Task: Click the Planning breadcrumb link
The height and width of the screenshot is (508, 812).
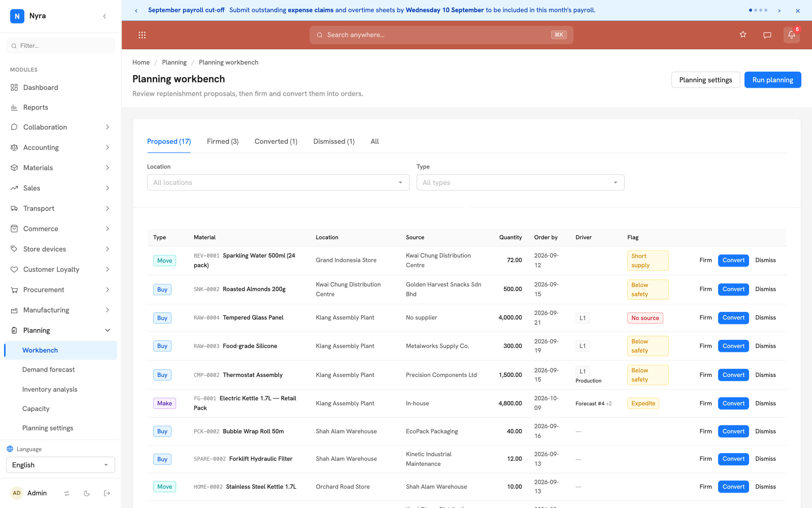Action: (x=174, y=62)
